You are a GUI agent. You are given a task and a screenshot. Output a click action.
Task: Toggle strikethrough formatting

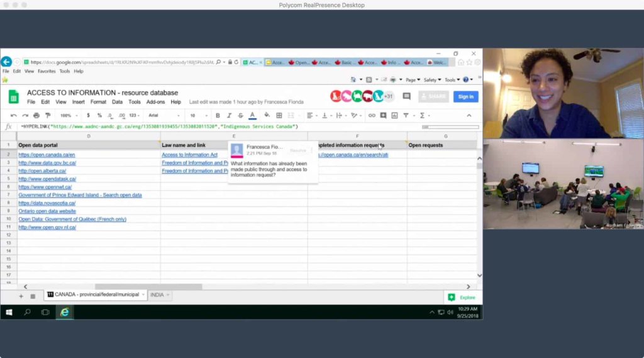click(240, 116)
